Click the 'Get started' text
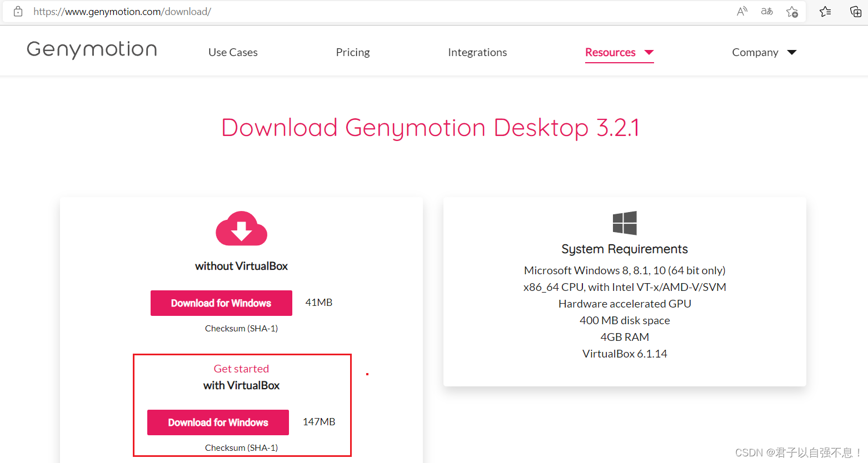 (241, 369)
